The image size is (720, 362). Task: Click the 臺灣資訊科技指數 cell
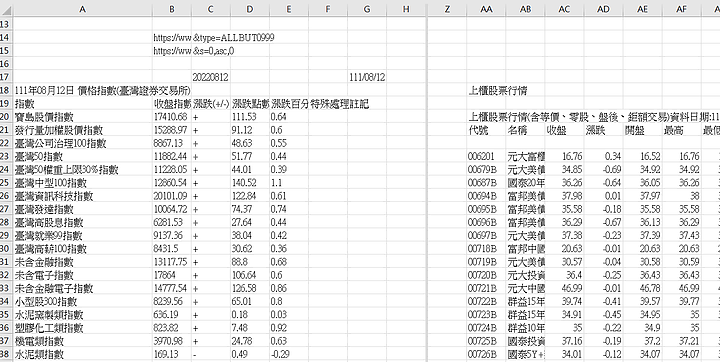pos(83,196)
